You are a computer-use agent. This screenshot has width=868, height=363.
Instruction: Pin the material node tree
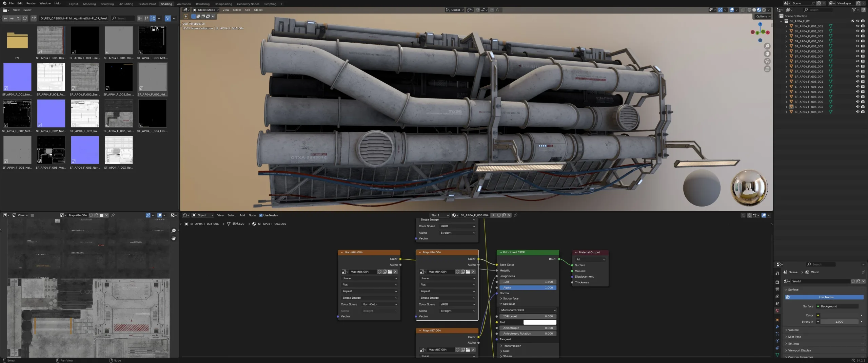point(515,215)
